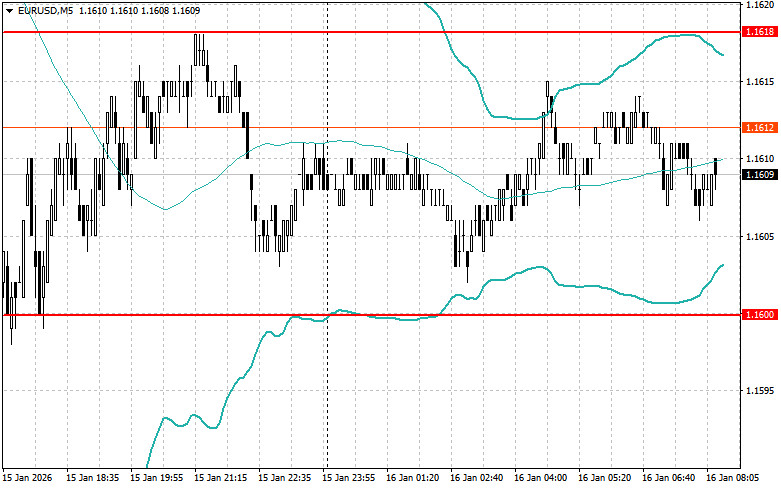Image resolution: width=781 pixels, height=489 pixels.
Task: Select the 1.1605 price axis value
Action: click(760, 237)
